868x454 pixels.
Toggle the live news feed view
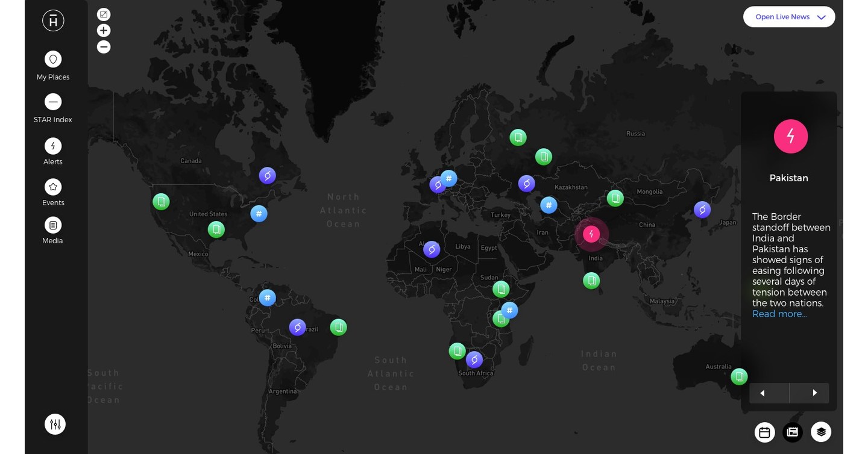click(792, 432)
